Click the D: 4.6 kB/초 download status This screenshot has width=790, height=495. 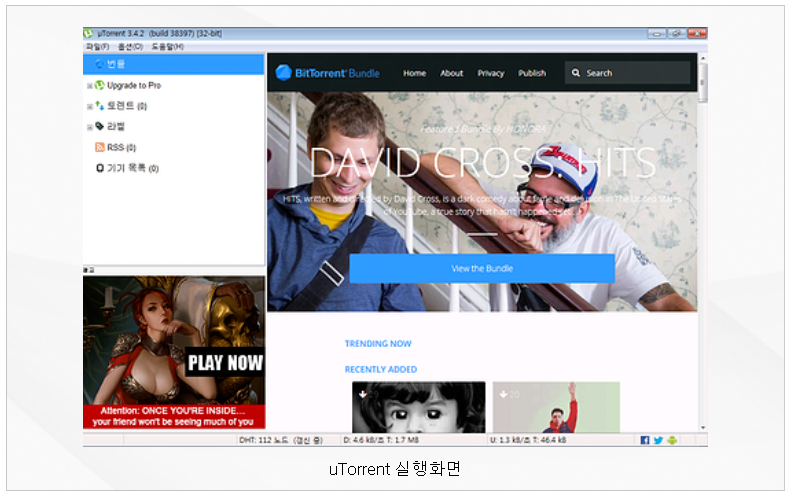pyautogui.click(x=381, y=440)
